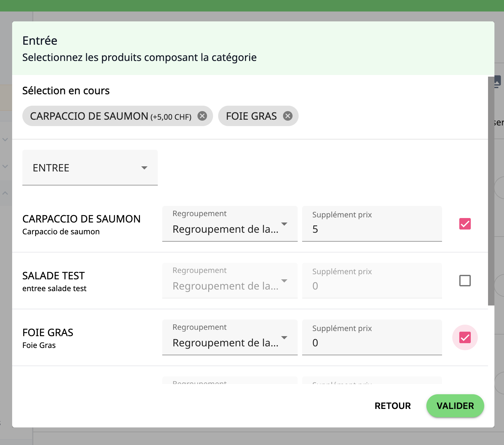This screenshot has height=445, width=504.
Task: Remove CARPACCIO DE SAUMON chip from selection
Action: [202, 116]
